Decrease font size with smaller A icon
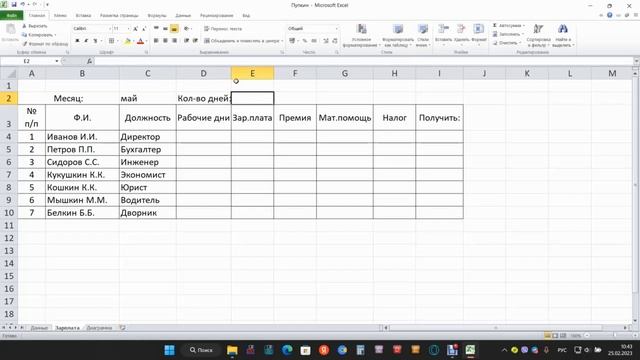Image resolution: width=640 pixels, height=360 pixels. click(x=144, y=29)
